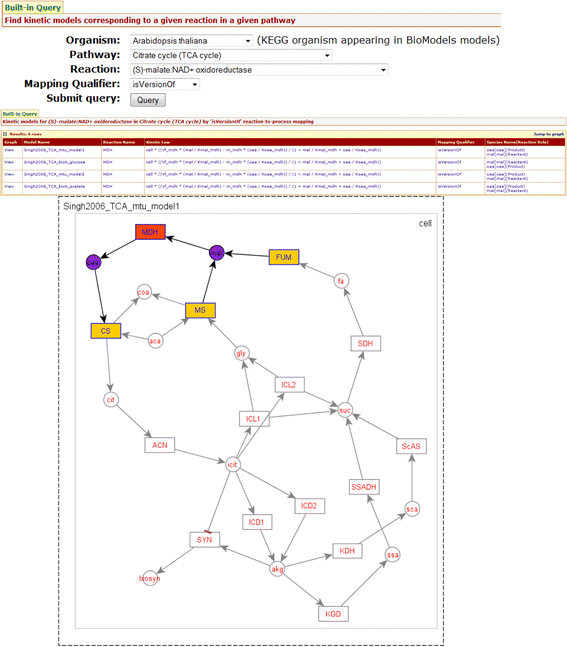The image size is (567, 647).
Task: Select the red MDH reaction node
Action: [x=150, y=232]
